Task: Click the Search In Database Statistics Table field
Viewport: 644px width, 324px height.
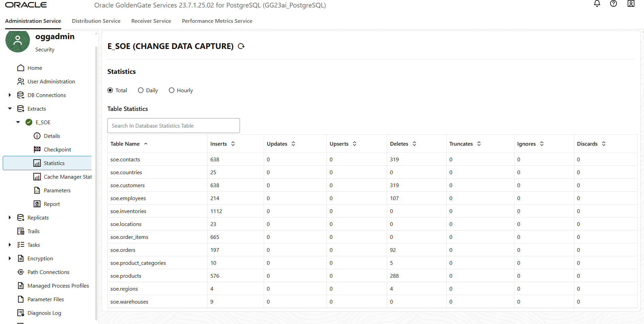Action: pyautogui.click(x=173, y=126)
